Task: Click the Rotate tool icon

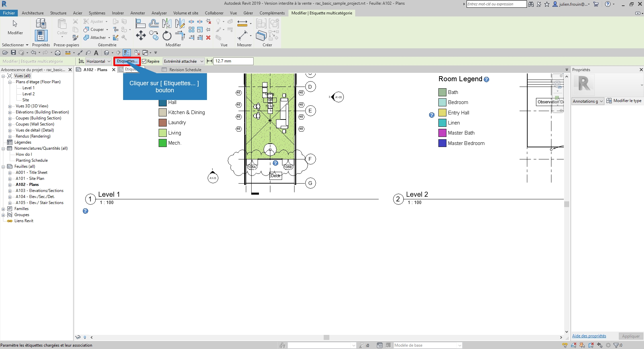Action: (x=167, y=36)
